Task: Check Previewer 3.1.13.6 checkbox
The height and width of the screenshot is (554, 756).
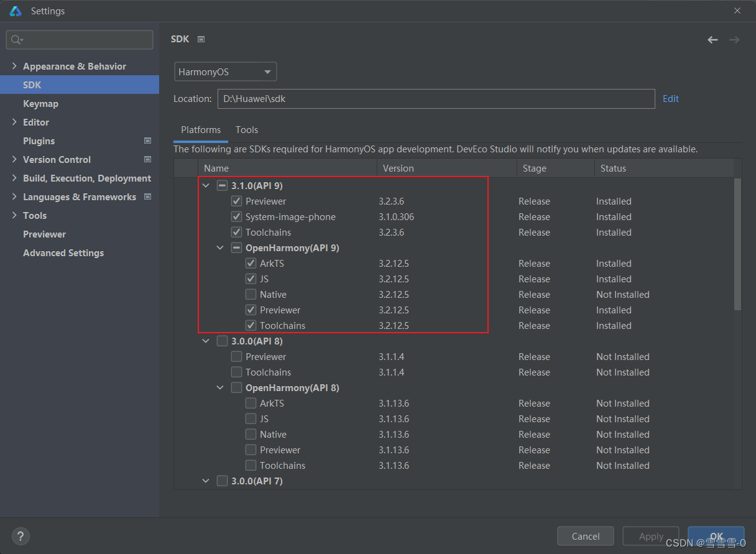Action: (251, 450)
